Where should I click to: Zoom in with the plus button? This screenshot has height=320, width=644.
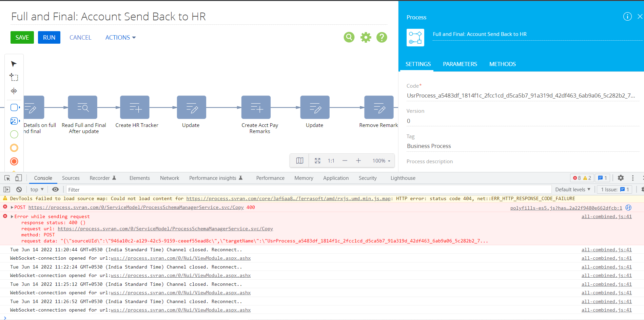(x=358, y=161)
